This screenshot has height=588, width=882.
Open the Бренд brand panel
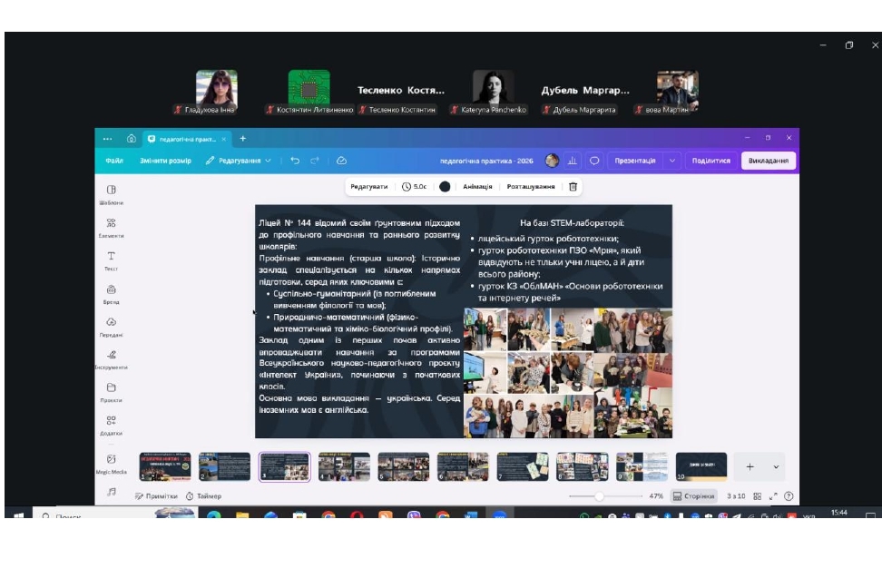[x=112, y=294]
